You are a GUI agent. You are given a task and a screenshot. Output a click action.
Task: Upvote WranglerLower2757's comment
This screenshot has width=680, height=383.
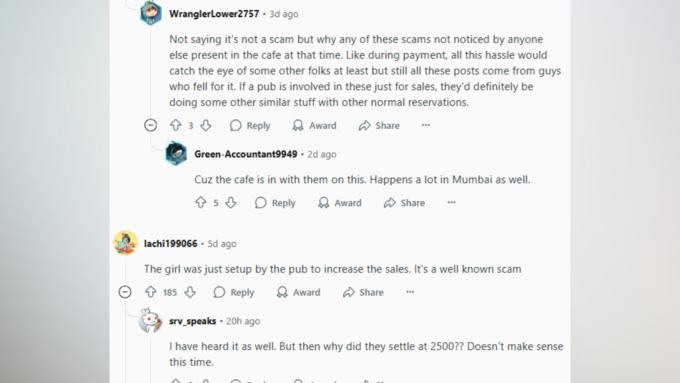coord(176,125)
